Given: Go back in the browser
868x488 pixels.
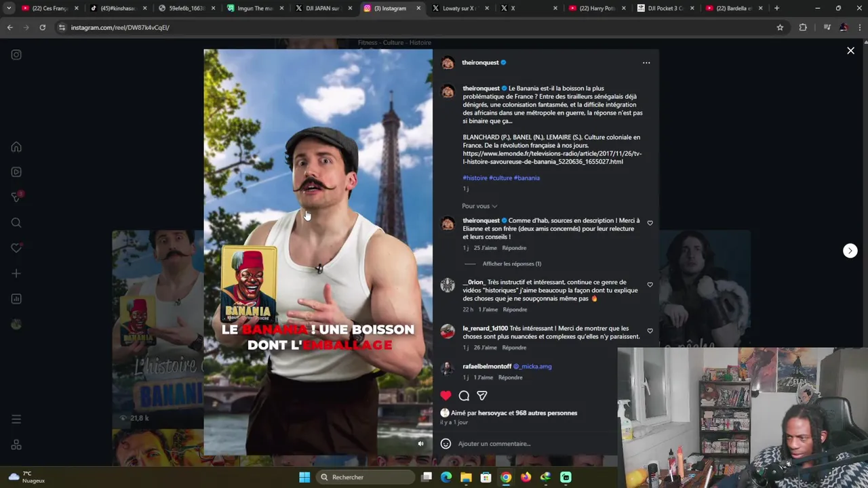Looking at the screenshot, I should coord(9,27).
